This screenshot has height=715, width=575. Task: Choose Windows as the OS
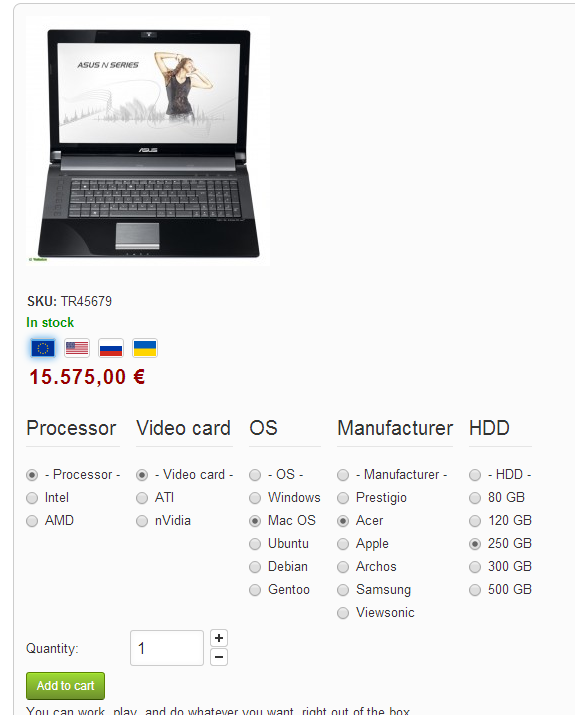click(x=255, y=498)
